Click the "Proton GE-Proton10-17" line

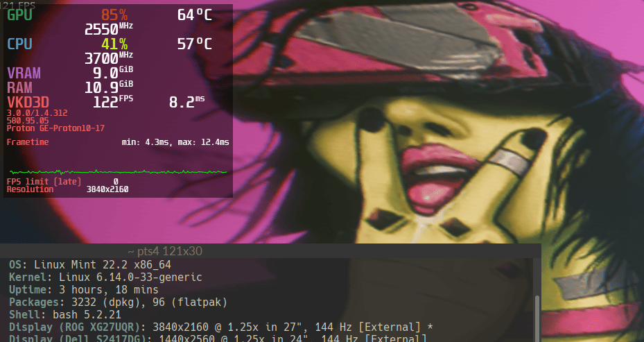55,128
